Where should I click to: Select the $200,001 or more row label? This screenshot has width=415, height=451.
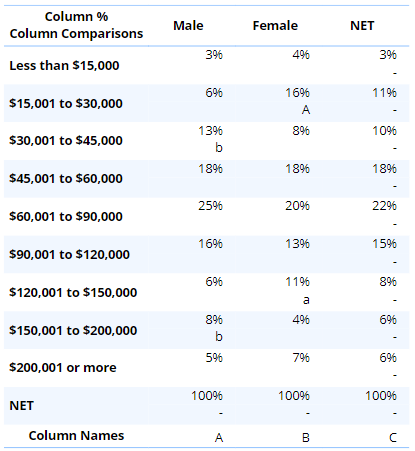63,368
